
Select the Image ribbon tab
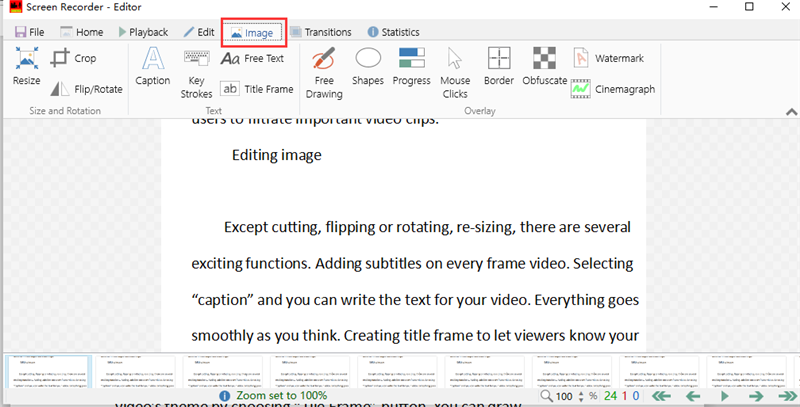[x=254, y=33]
